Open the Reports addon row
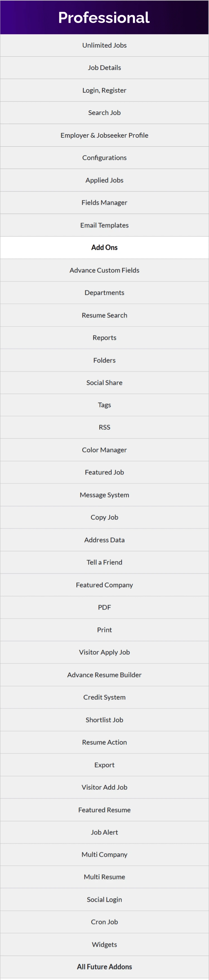This screenshot has height=980, width=209. tap(104, 337)
